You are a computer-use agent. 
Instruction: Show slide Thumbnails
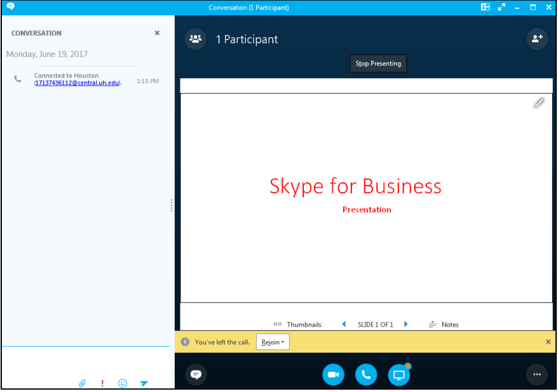click(x=297, y=324)
